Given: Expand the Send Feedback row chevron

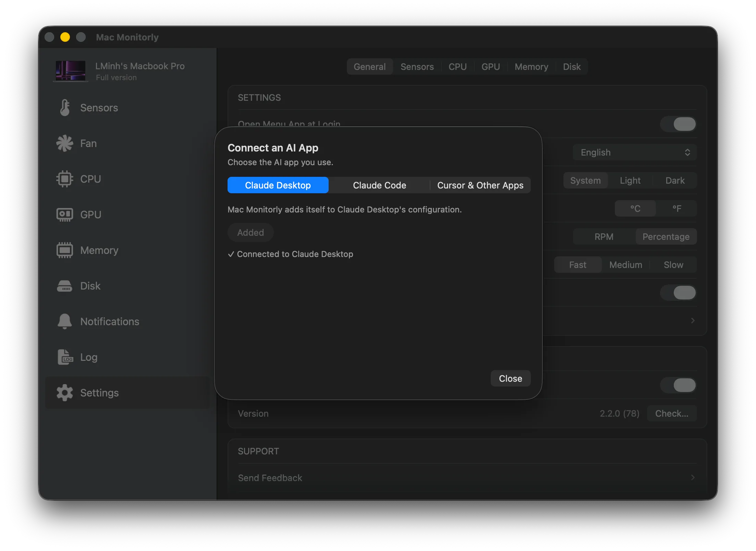Looking at the screenshot, I should [693, 478].
